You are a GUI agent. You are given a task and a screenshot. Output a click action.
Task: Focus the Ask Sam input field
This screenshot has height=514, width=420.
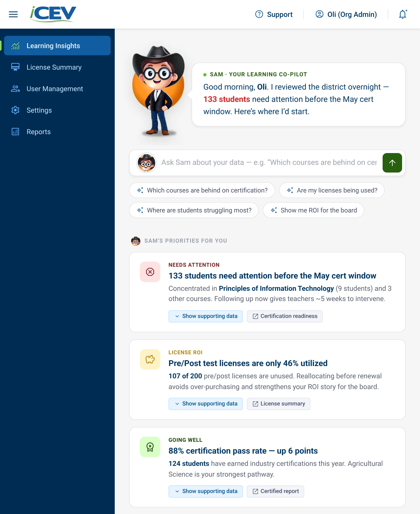(269, 163)
